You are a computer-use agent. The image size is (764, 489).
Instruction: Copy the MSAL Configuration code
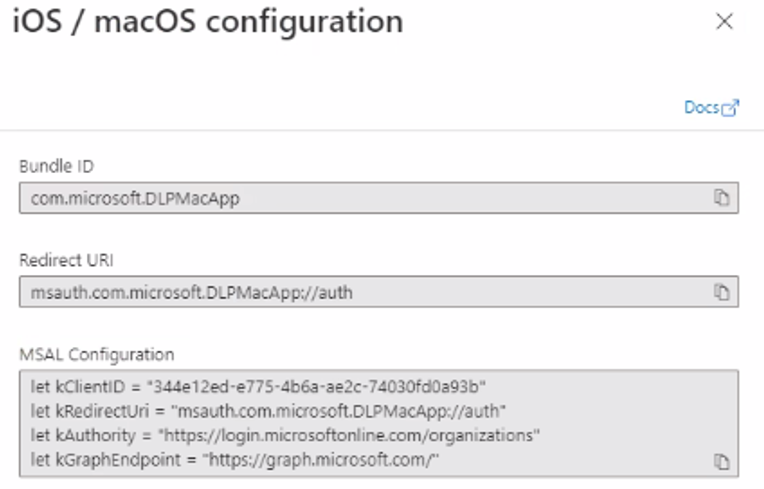721,461
